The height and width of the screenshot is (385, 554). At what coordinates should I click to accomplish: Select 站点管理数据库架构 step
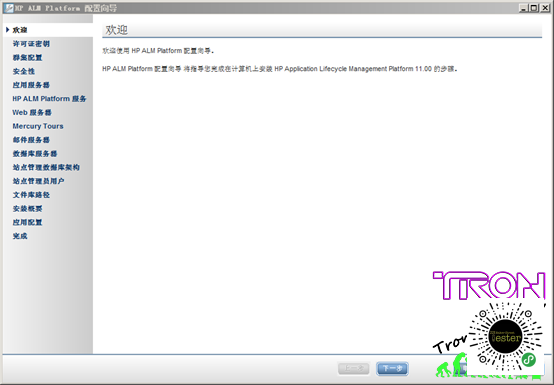click(46, 167)
